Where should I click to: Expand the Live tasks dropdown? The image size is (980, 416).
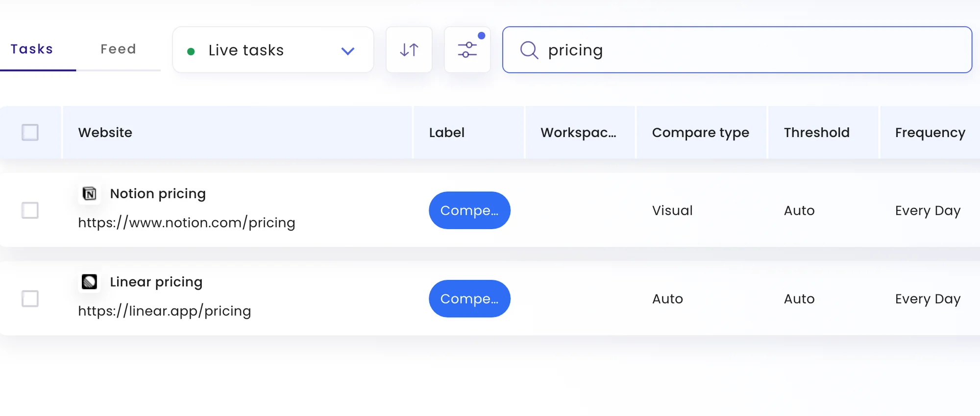[x=273, y=50]
